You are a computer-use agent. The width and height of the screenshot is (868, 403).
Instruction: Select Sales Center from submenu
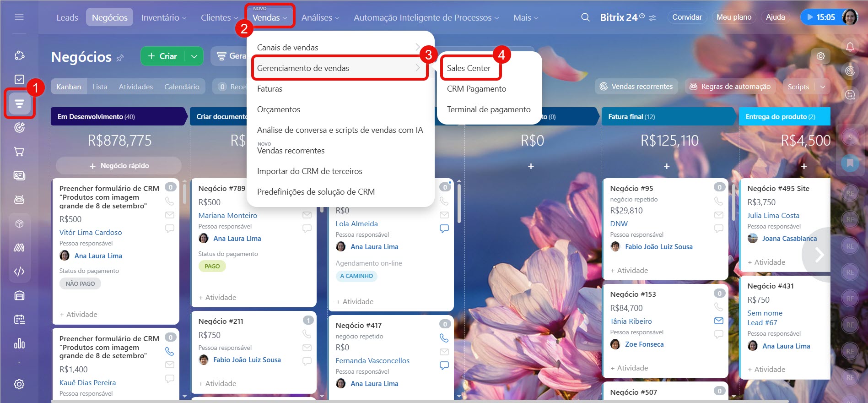point(469,68)
